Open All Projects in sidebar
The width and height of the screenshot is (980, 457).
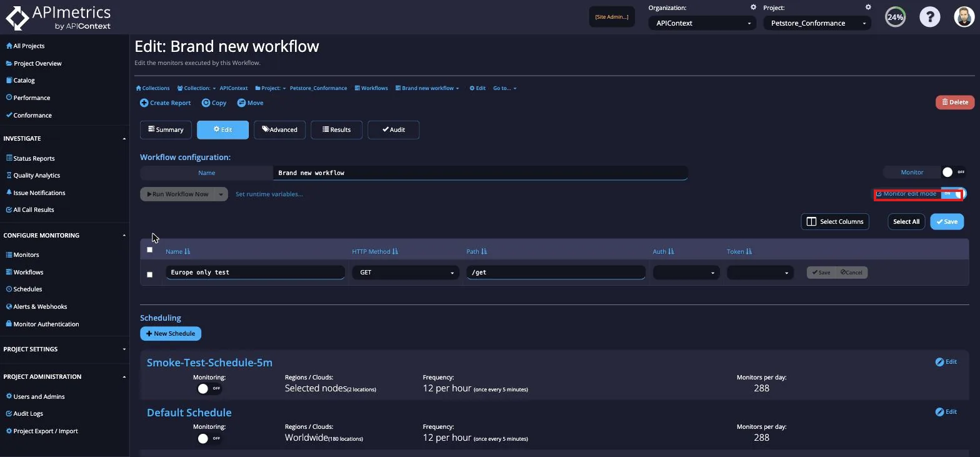pyautogui.click(x=25, y=46)
